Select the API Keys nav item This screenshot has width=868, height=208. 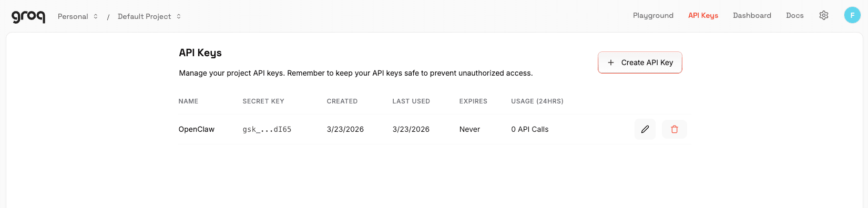point(703,15)
